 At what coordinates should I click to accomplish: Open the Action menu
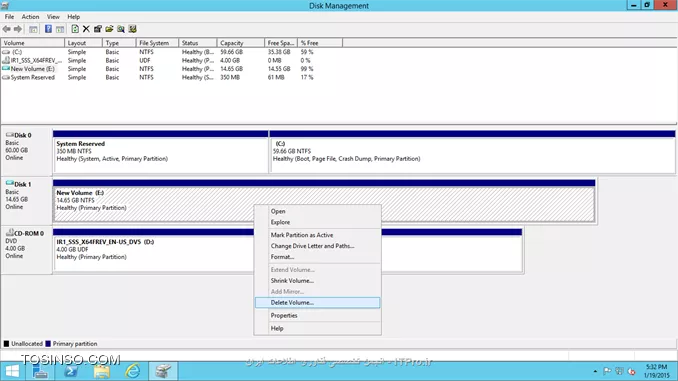pyautogui.click(x=30, y=17)
